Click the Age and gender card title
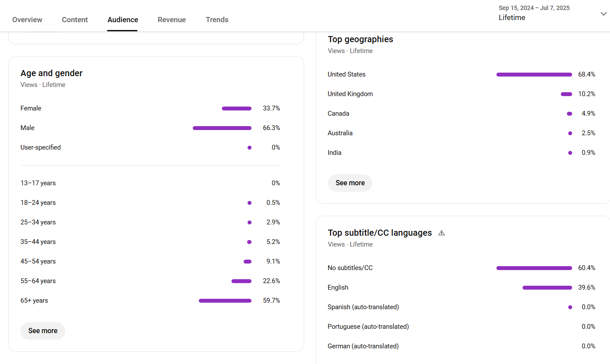The width and height of the screenshot is (610, 364). click(51, 73)
